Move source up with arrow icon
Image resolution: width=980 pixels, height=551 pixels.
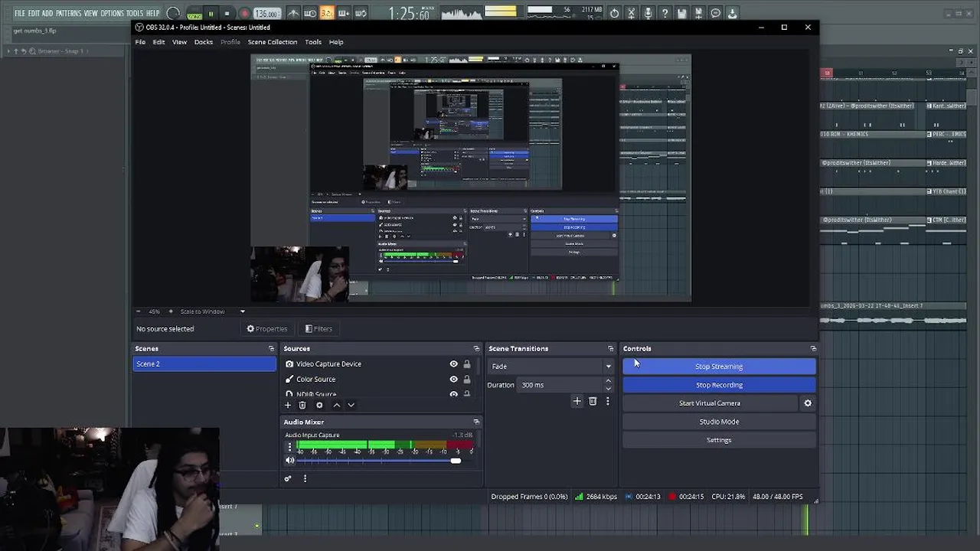pyautogui.click(x=336, y=406)
